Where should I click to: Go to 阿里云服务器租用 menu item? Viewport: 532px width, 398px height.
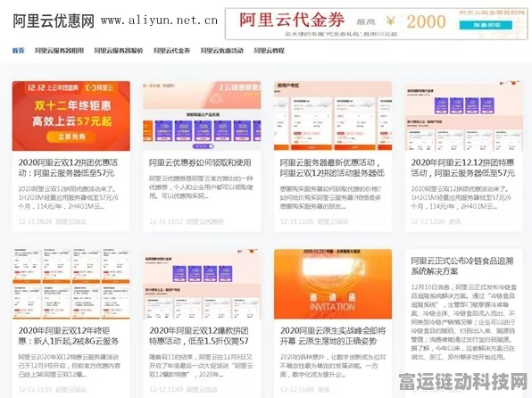pyautogui.click(x=59, y=51)
